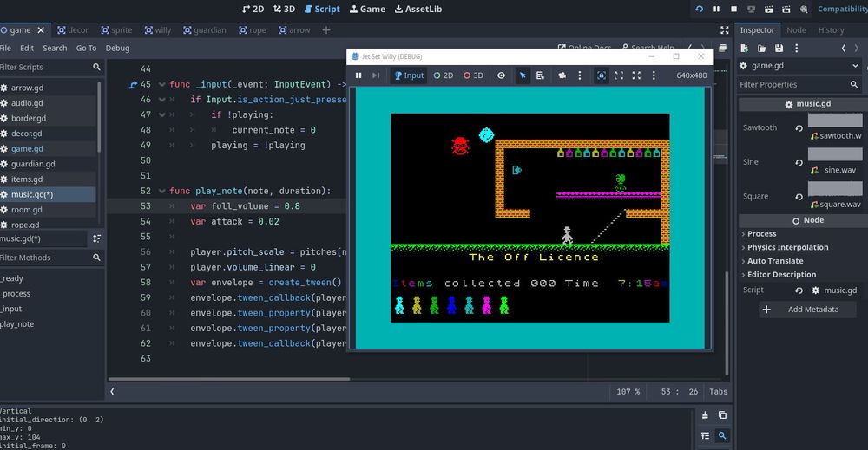The width and height of the screenshot is (868, 450).
Task: Stop the running project in top bar
Action: pyautogui.click(x=733, y=9)
